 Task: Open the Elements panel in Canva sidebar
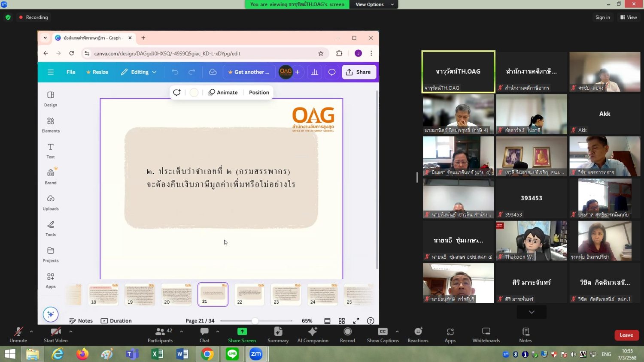point(51,125)
